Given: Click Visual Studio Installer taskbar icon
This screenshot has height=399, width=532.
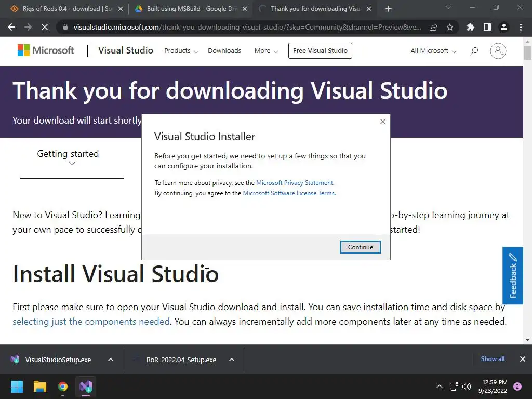Looking at the screenshot, I should (86, 387).
